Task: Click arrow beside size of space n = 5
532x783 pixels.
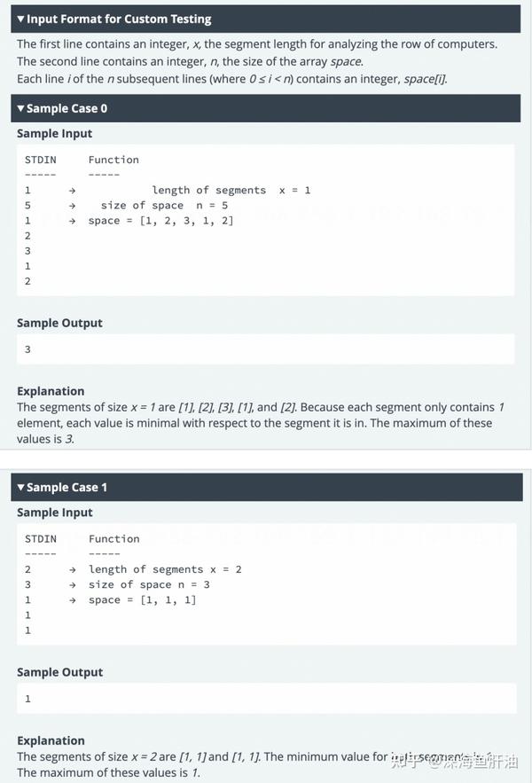Action: 72,205
